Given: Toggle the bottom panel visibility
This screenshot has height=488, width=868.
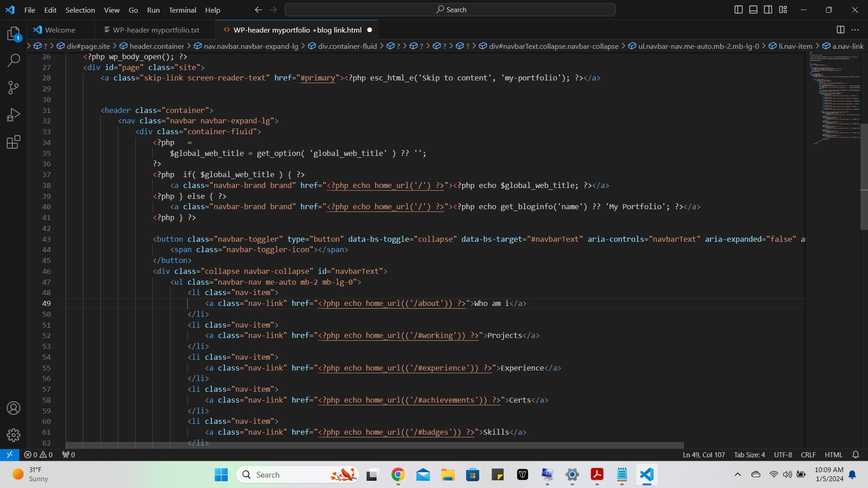Looking at the screenshot, I should click(x=753, y=10).
